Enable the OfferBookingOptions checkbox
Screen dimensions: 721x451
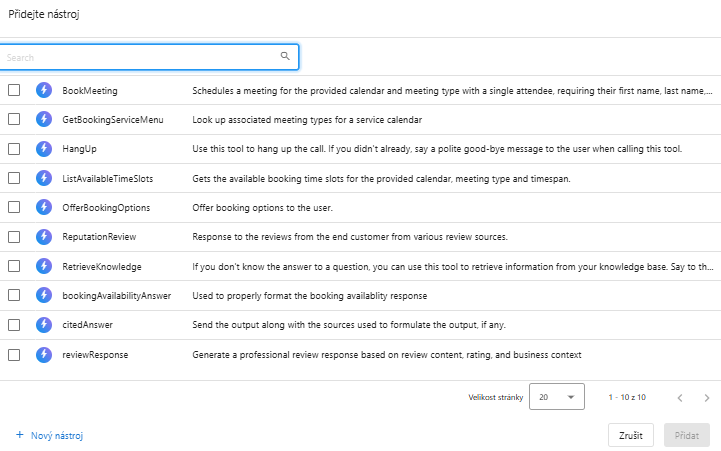coord(14,207)
